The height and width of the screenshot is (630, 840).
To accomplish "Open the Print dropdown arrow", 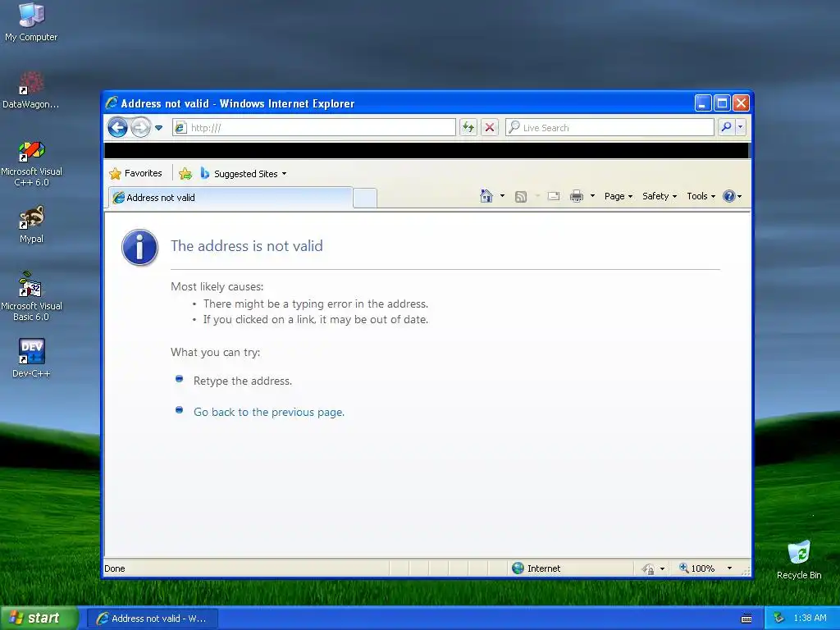I will tap(592, 196).
